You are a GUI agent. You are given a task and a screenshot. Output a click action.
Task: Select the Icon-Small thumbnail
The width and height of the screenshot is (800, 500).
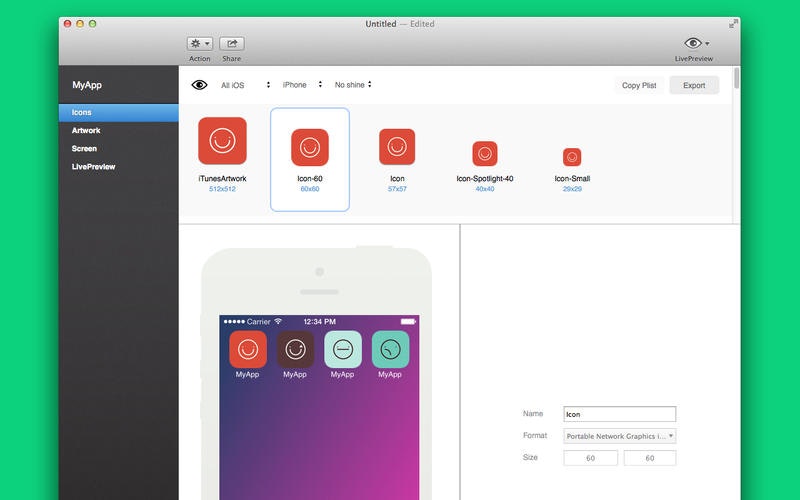pyautogui.click(x=572, y=157)
